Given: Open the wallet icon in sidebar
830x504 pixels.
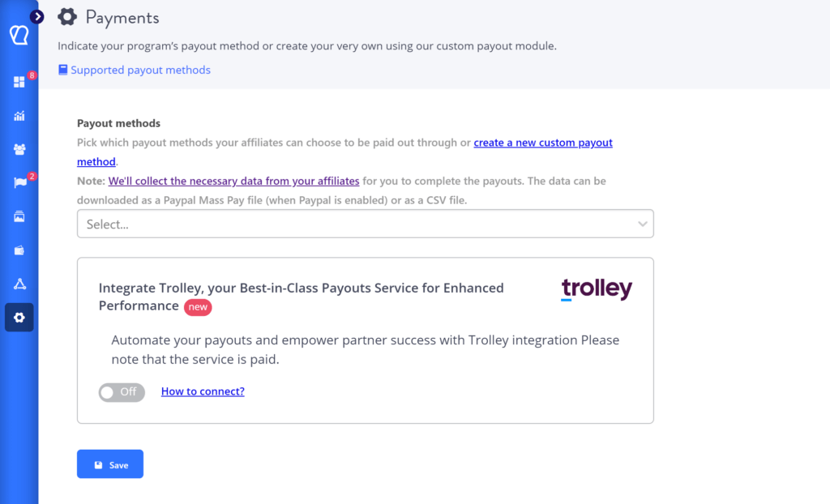Looking at the screenshot, I should [x=19, y=250].
